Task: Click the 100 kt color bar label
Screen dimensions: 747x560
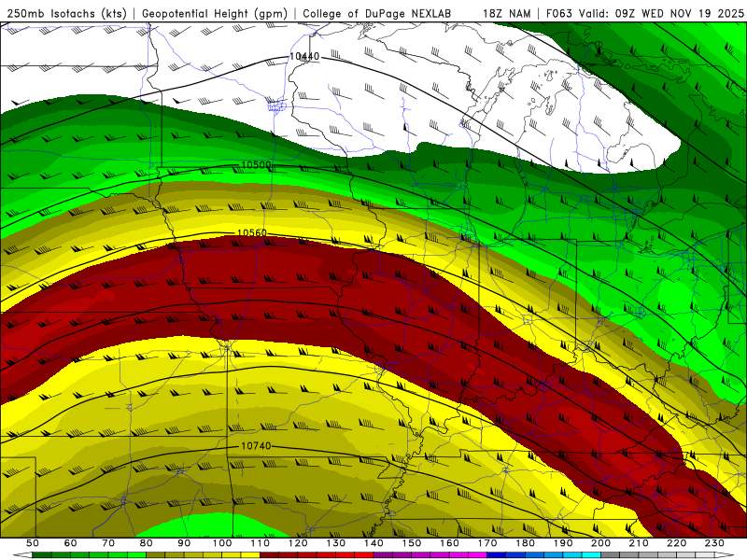Action: point(222,543)
